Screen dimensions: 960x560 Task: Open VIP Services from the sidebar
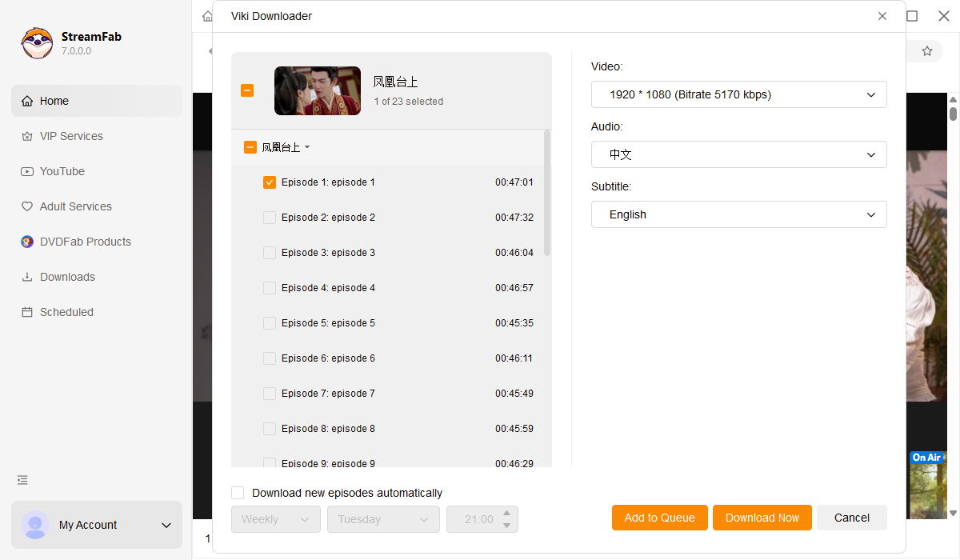click(x=70, y=136)
